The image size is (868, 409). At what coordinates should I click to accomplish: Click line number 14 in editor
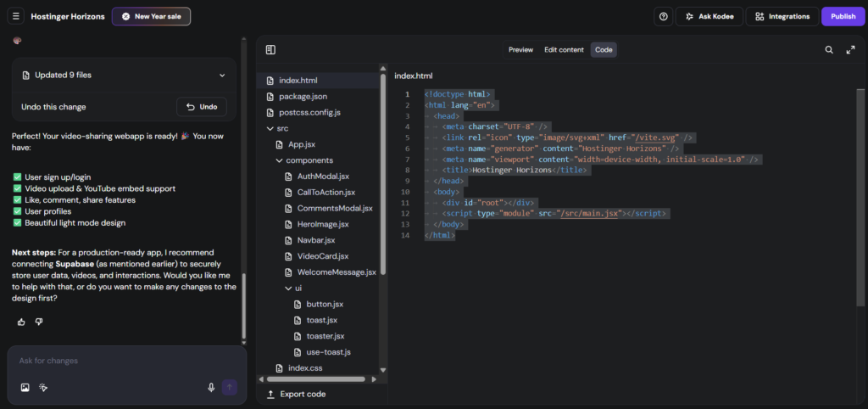(x=406, y=235)
